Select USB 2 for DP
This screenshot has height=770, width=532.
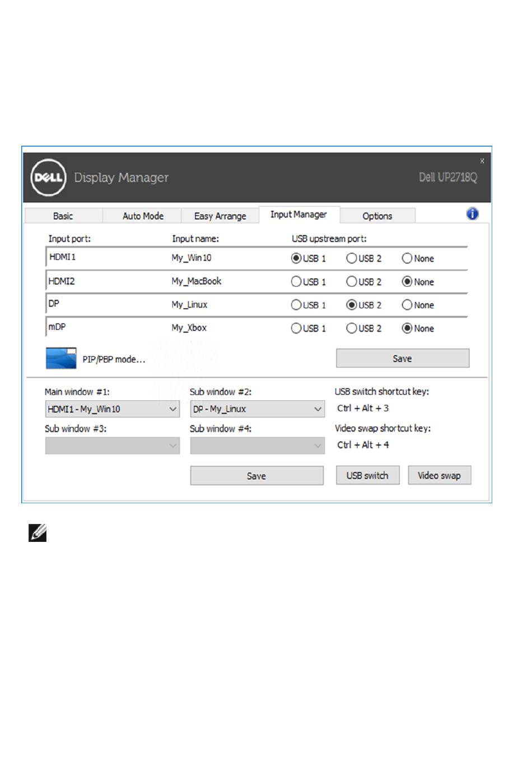[x=351, y=305]
